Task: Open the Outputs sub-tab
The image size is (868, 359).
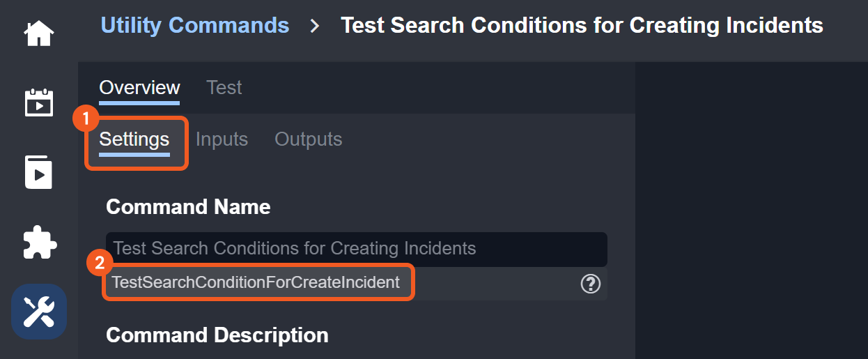Action: (309, 139)
